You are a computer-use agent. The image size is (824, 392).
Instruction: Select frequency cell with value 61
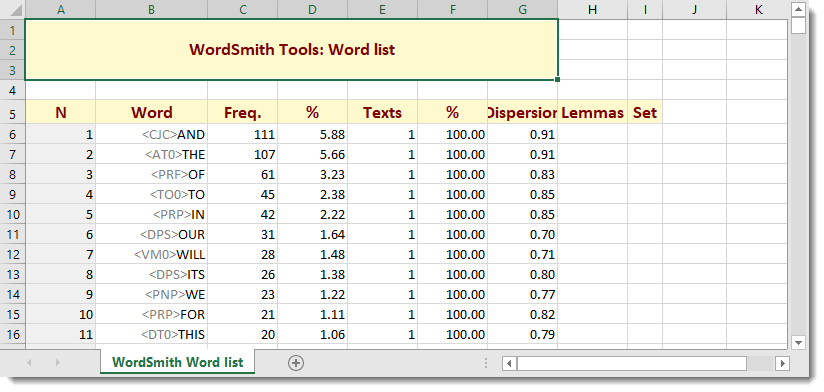[242, 174]
